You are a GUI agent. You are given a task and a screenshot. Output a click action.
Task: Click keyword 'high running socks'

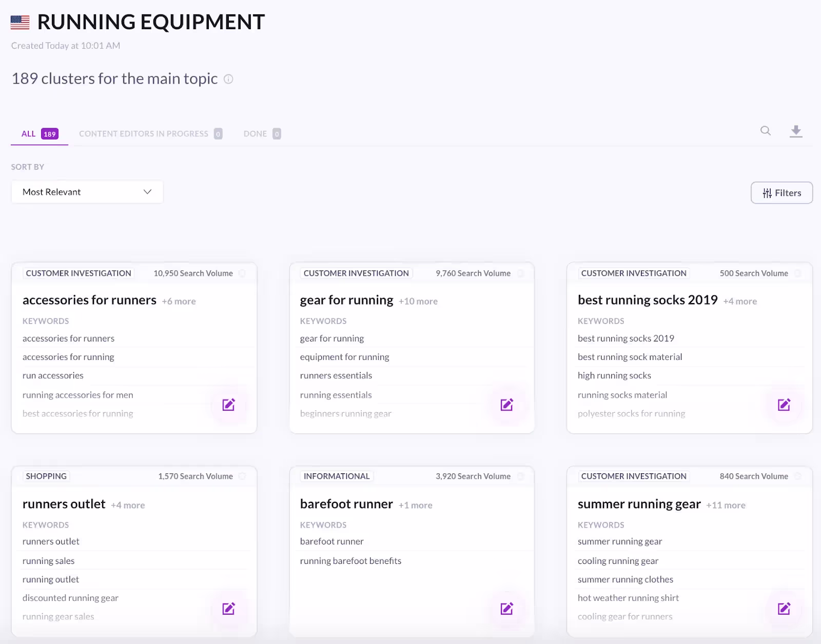pyautogui.click(x=614, y=375)
